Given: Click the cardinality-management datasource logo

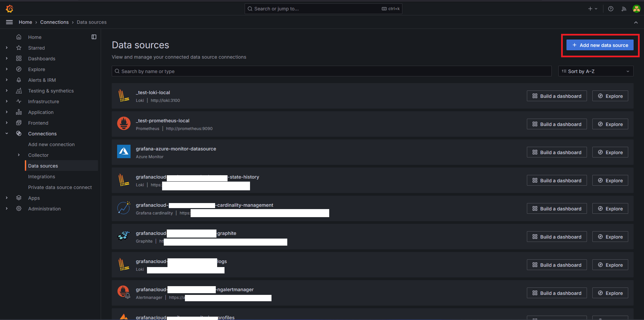Looking at the screenshot, I should click(124, 208).
